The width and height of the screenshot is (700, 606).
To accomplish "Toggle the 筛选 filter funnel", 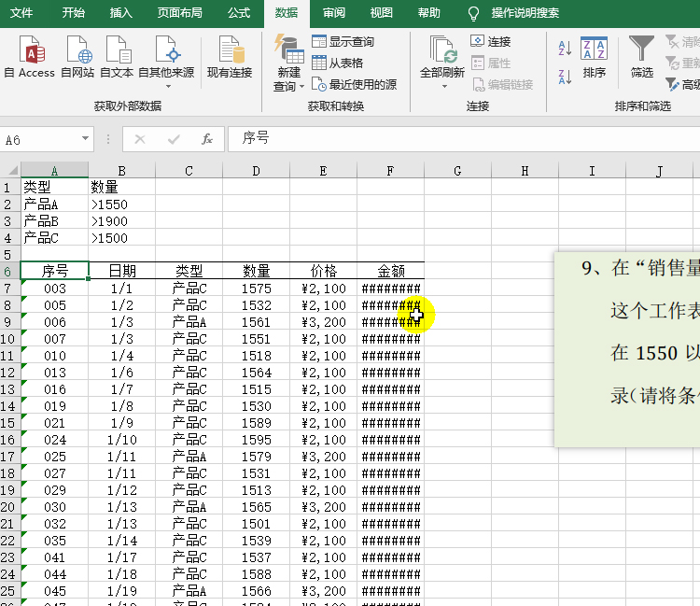I will coord(641,57).
